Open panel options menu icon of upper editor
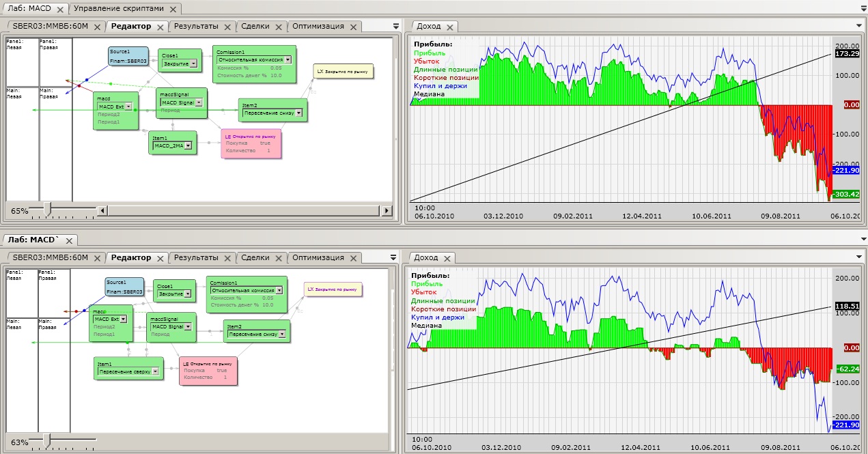Viewport: 868px width, 454px height. pyautogui.click(x=395, y=27)
